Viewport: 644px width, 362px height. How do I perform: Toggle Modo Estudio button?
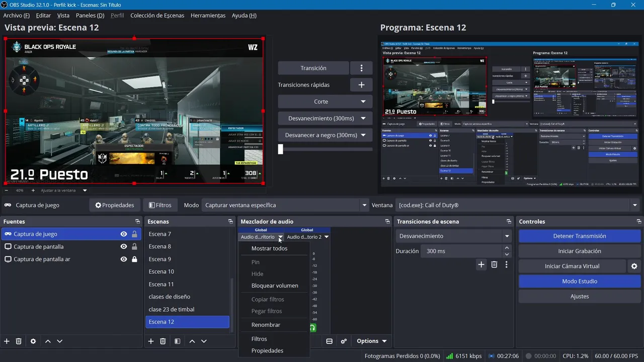[x=580, y=281]
